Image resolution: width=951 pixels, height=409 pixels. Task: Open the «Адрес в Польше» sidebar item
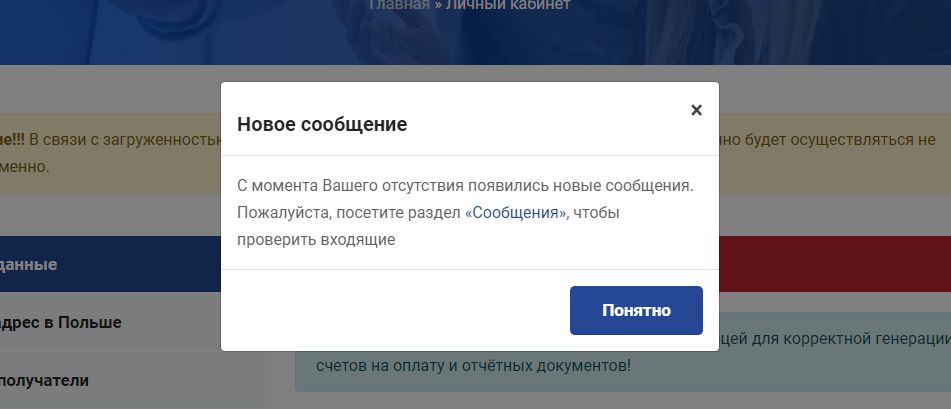click(x=60, y=322)
